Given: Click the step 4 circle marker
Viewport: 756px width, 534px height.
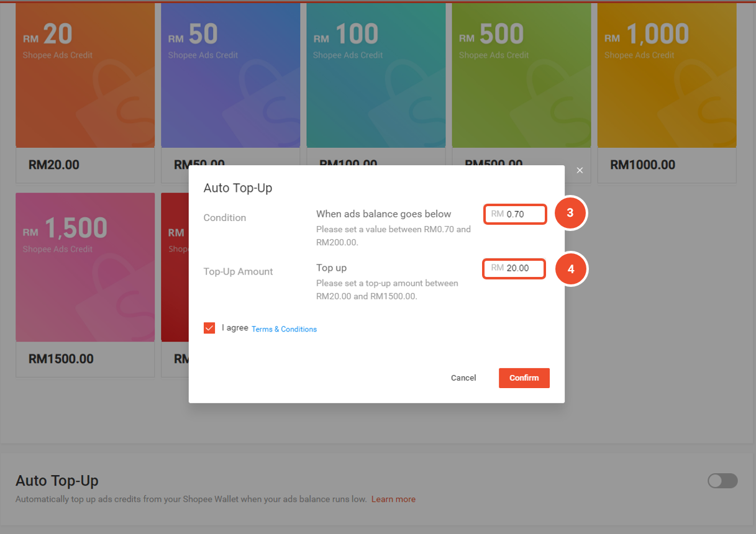Looking at the screenshot, I should coord(571,268).
